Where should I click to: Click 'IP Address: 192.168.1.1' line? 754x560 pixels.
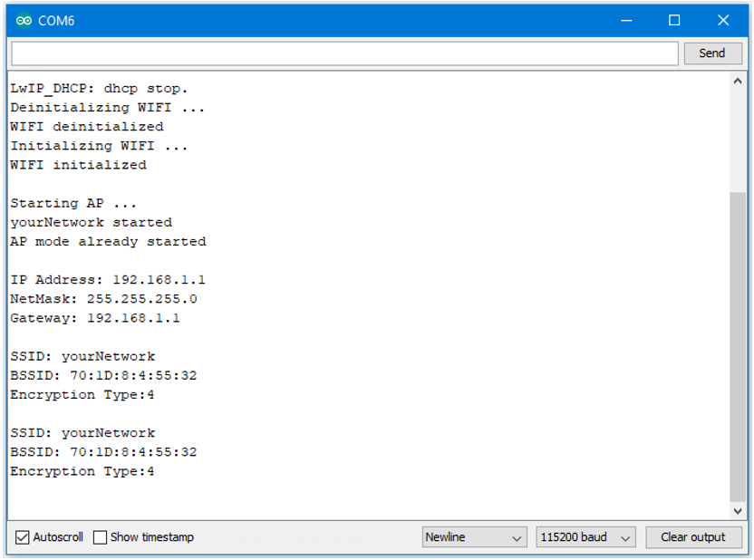point(108,280)
